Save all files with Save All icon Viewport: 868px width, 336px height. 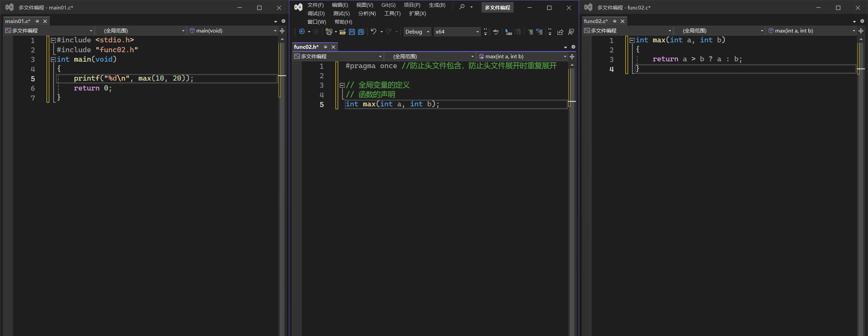361,31
